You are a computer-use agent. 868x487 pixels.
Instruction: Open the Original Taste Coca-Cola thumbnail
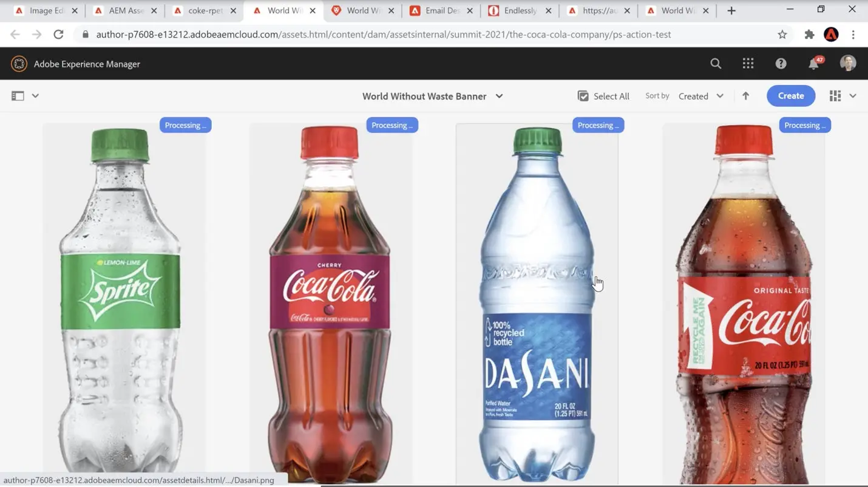(x=744, y=304)
